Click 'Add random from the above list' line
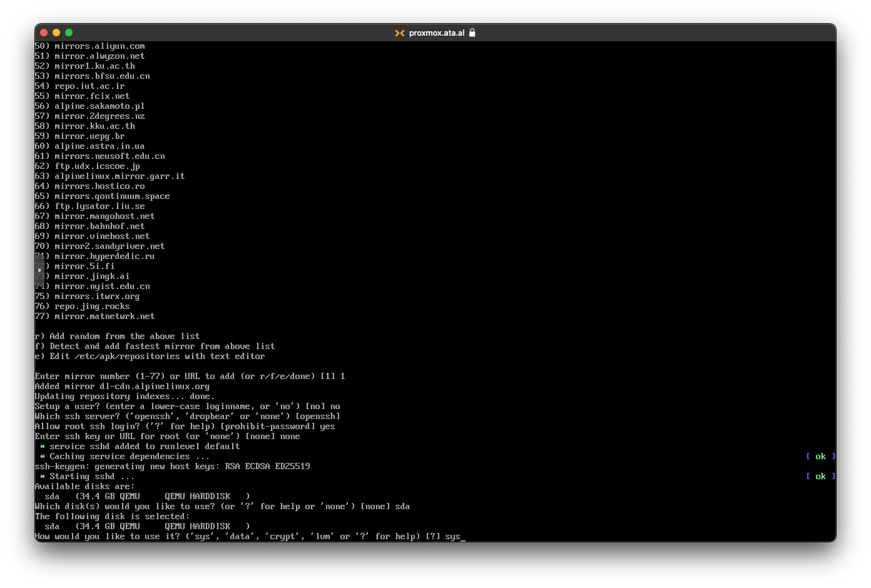The width and height of the screenshot is (871, 588). tap(118, 337)
